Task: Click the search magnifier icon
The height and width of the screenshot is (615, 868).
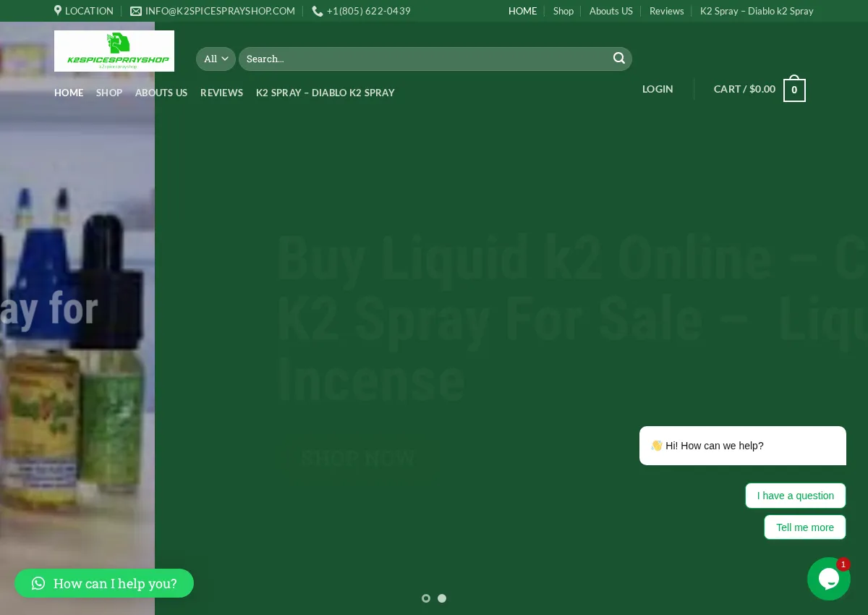Action: click(619, 59)
